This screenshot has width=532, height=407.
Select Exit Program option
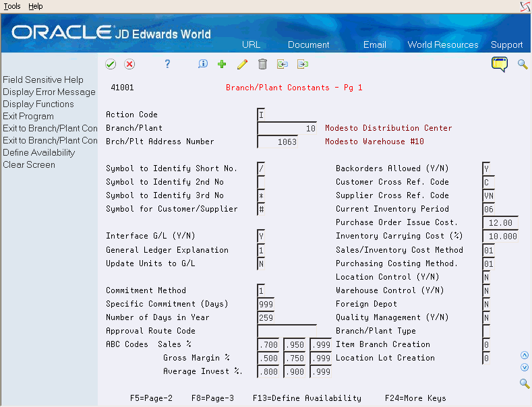(28, 117)
